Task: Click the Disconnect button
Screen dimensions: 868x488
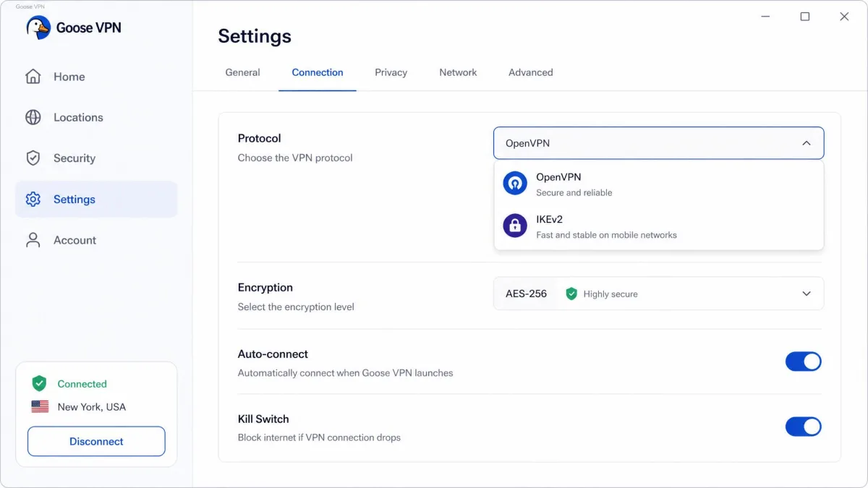Action: click(96, 441)
